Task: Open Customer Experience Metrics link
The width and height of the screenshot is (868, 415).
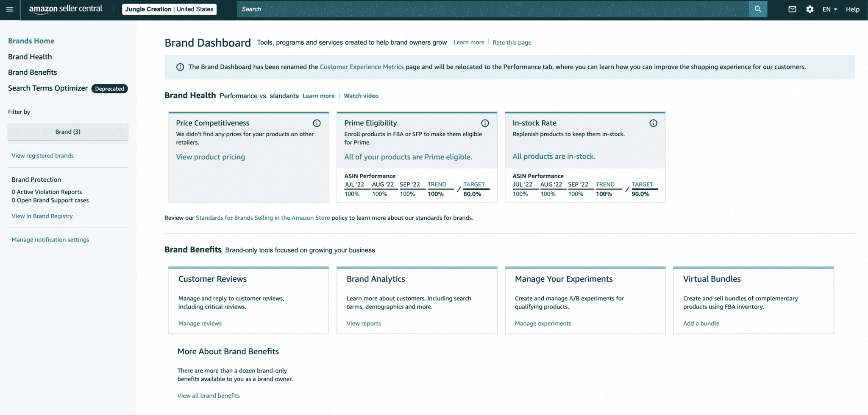Action: click(x=361, y=67)
